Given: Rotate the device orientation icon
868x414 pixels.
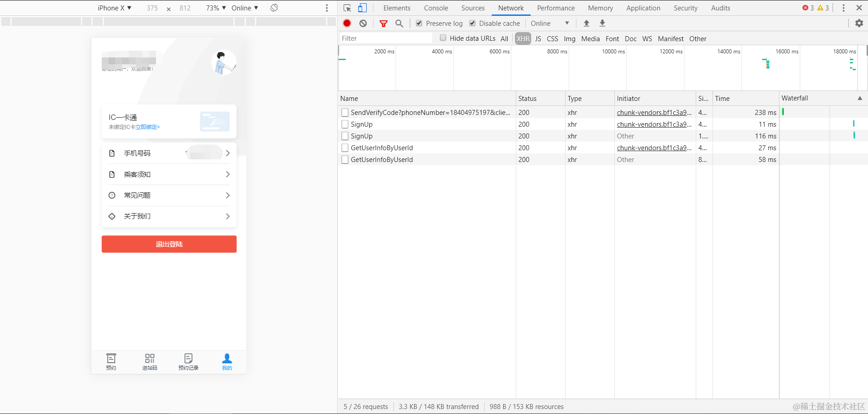Looking at the screenshot, I should coord(274,8).
